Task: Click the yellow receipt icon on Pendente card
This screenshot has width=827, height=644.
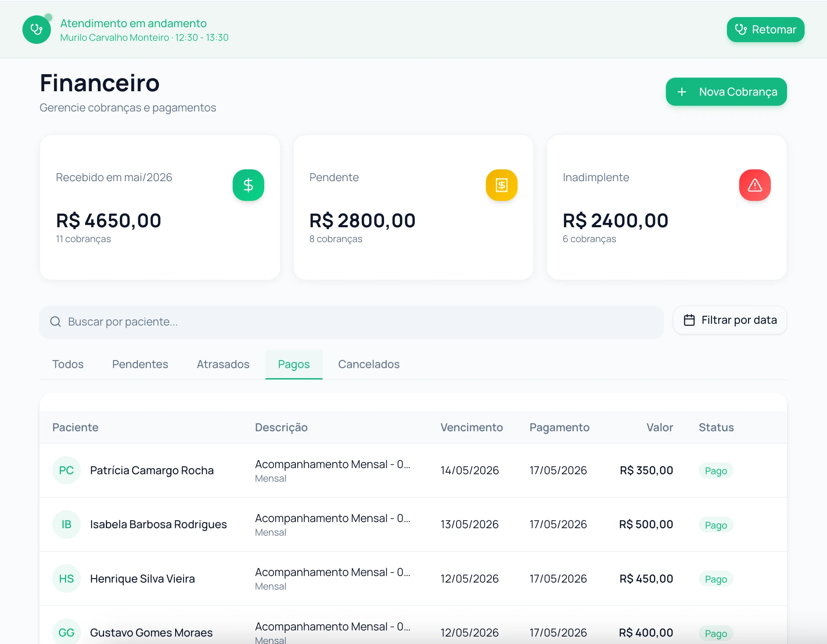Action: 501,185
